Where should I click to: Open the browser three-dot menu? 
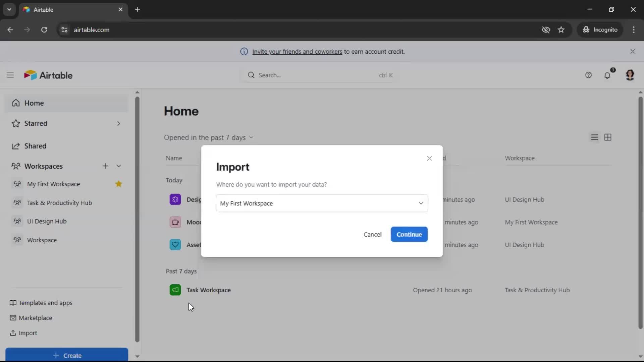coord(634,30)
